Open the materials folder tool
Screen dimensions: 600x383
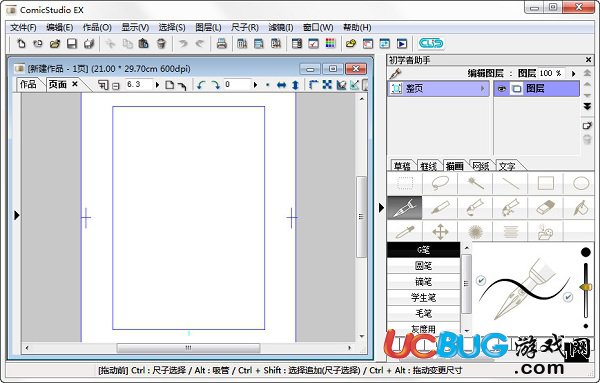pos(545,231)
